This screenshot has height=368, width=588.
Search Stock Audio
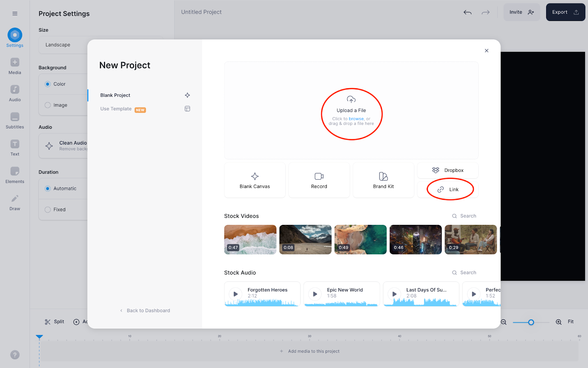[x=464, y=273]
